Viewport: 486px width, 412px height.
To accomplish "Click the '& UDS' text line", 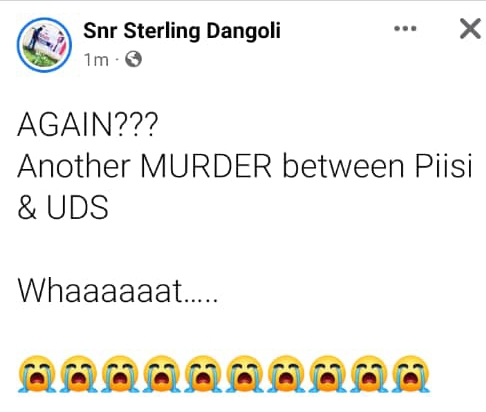I will 63,207.
